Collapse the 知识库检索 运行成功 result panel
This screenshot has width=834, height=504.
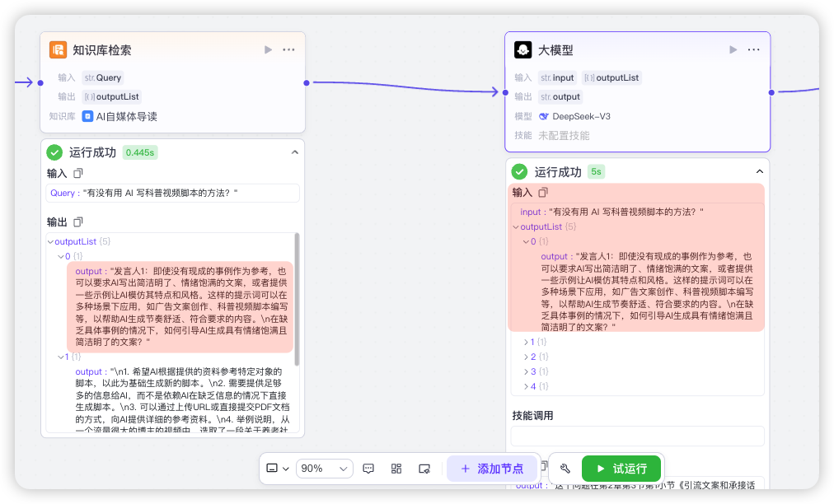295,152
